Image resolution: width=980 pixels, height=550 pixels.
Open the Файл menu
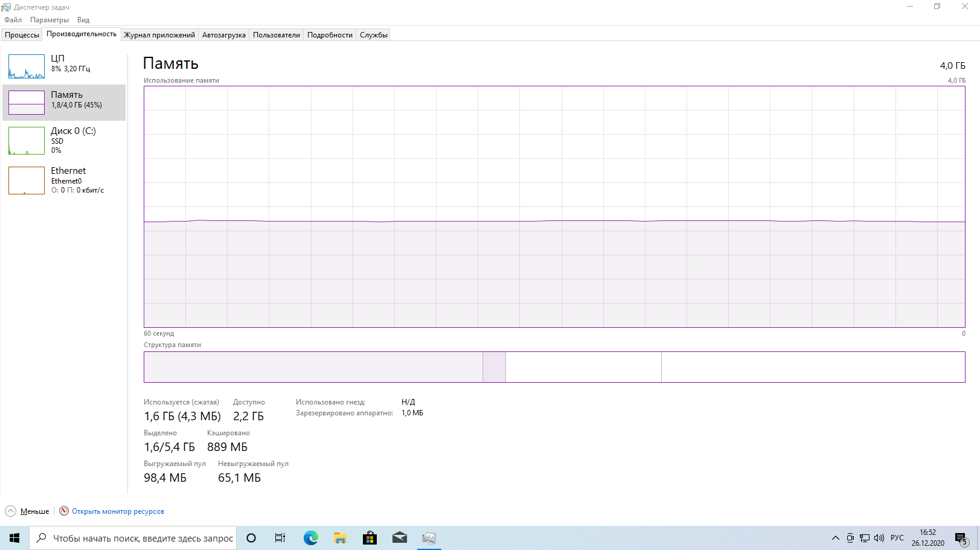tap(13, 20)
